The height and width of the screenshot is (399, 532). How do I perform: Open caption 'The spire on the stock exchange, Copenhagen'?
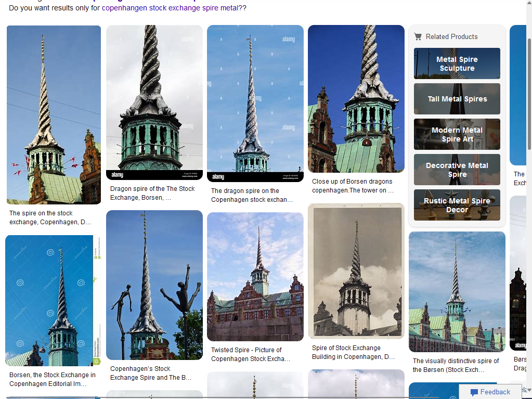pos(50,217)
